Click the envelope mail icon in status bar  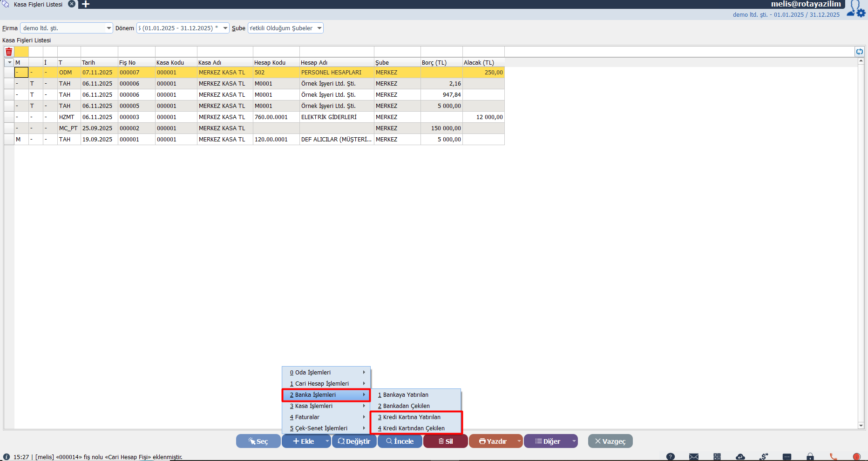point(694,457)
